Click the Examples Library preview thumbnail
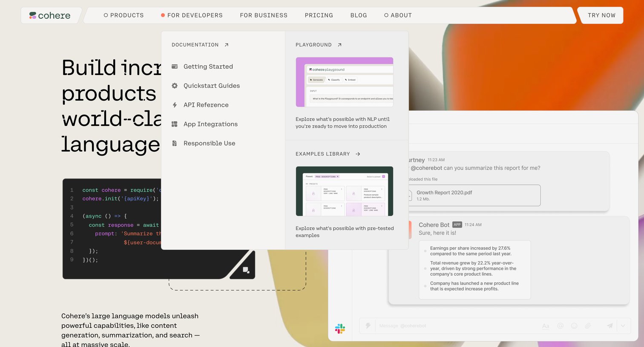Screen dimensions: 644x347 point(345,191)
